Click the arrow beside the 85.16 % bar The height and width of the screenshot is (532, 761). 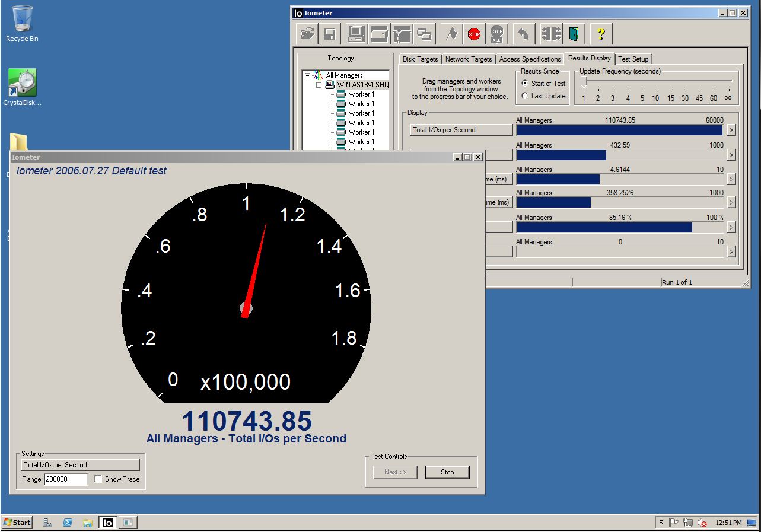coord(731,227)
